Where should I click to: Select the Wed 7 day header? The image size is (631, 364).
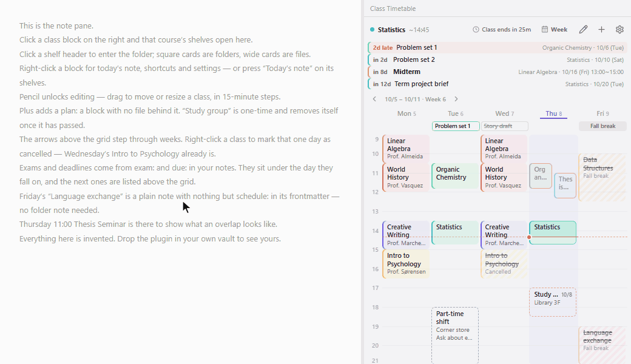click(505, 113)
